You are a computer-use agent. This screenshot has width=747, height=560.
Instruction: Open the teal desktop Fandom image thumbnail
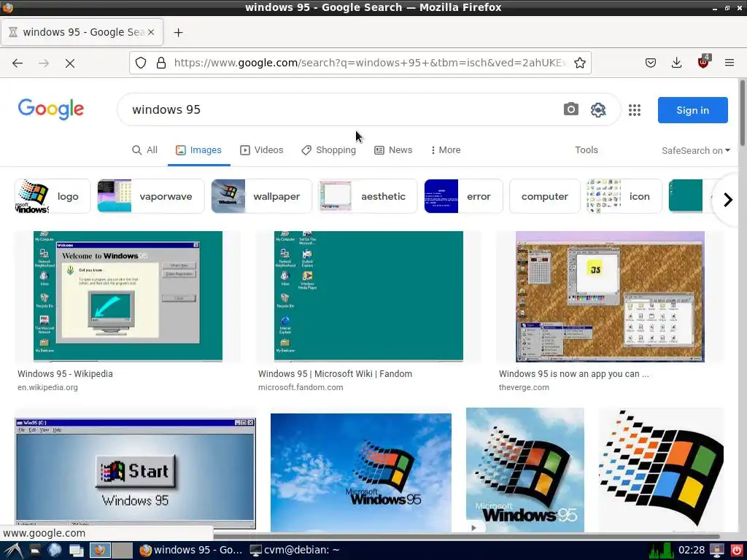(368, 296)
